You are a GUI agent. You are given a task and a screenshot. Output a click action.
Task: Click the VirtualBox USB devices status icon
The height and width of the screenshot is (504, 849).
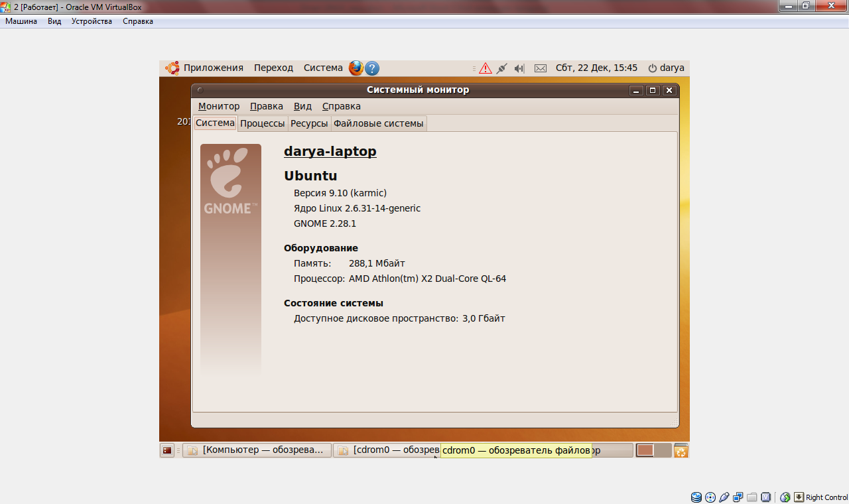[x=724, y=497]
